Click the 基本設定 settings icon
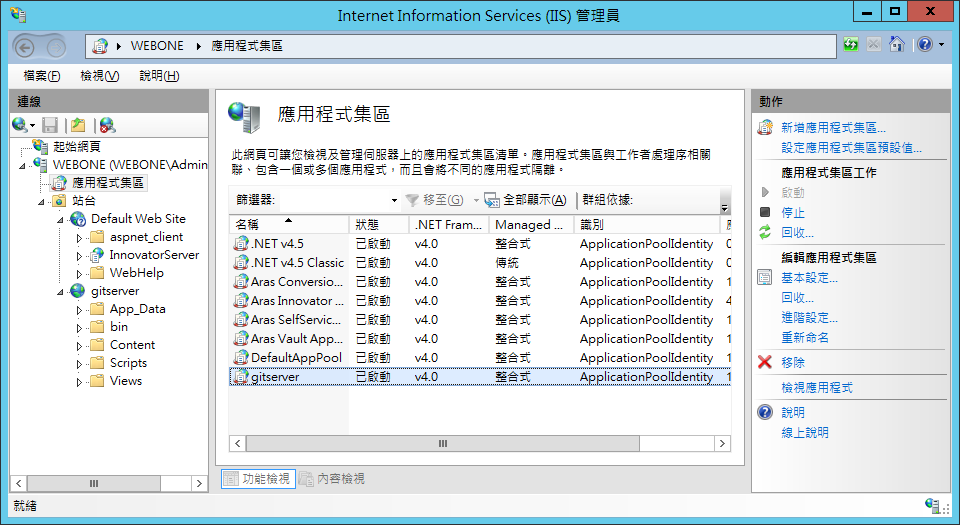The height and width of the screenshot is (525, 960). (x=765, y=277)
